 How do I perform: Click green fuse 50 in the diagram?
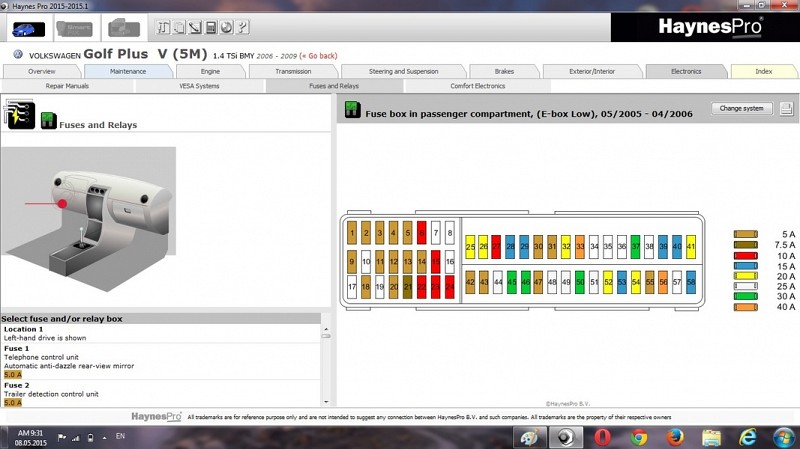click(x=580, y=282)
